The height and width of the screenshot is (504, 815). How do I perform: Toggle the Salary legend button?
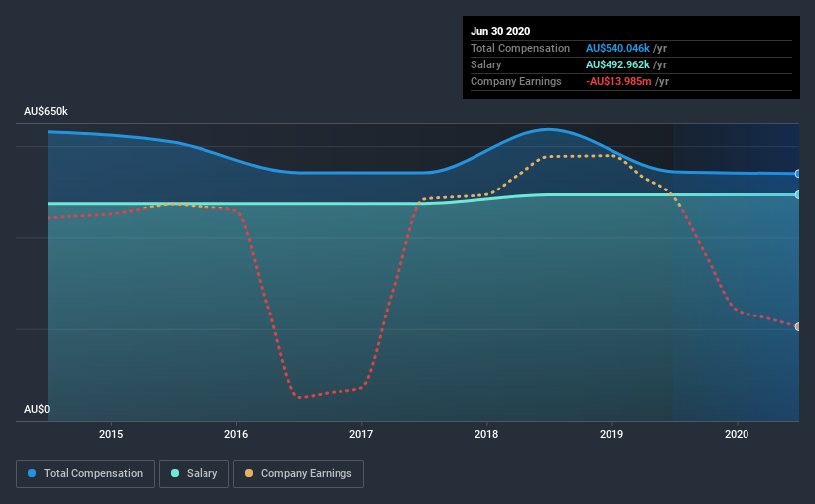194,474
